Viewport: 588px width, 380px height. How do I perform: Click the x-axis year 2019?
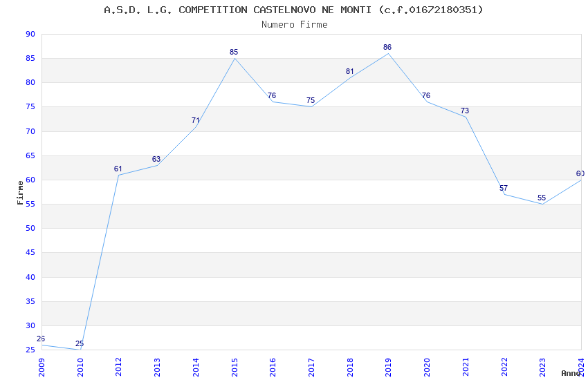[x=389, y=368]
